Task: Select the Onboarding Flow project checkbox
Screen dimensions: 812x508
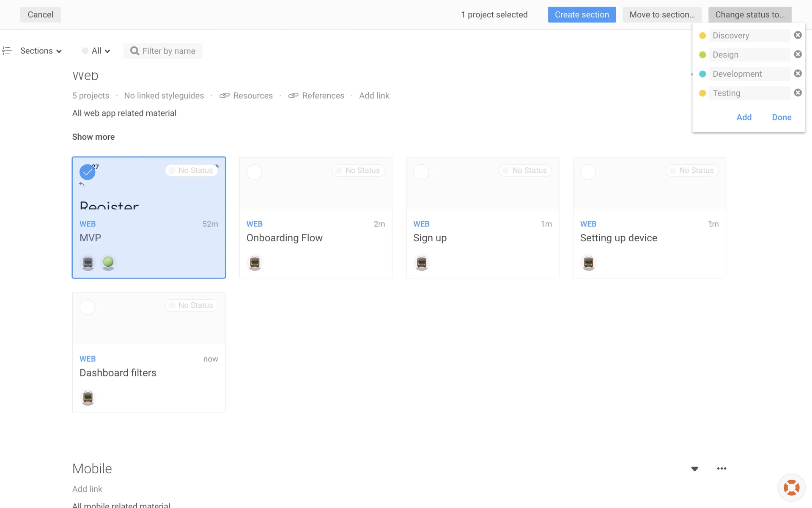Action: pyautogui.click(x=254, y=172)
